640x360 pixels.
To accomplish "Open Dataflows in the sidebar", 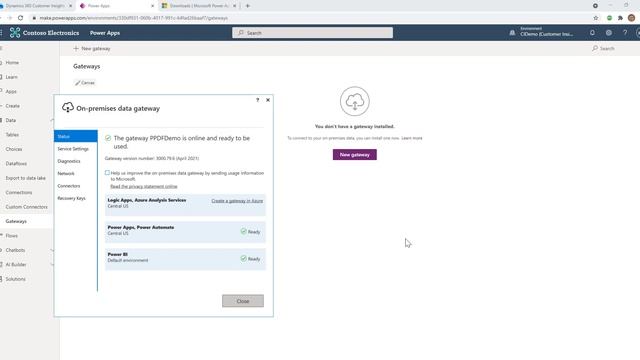I will tap(16, 164).
